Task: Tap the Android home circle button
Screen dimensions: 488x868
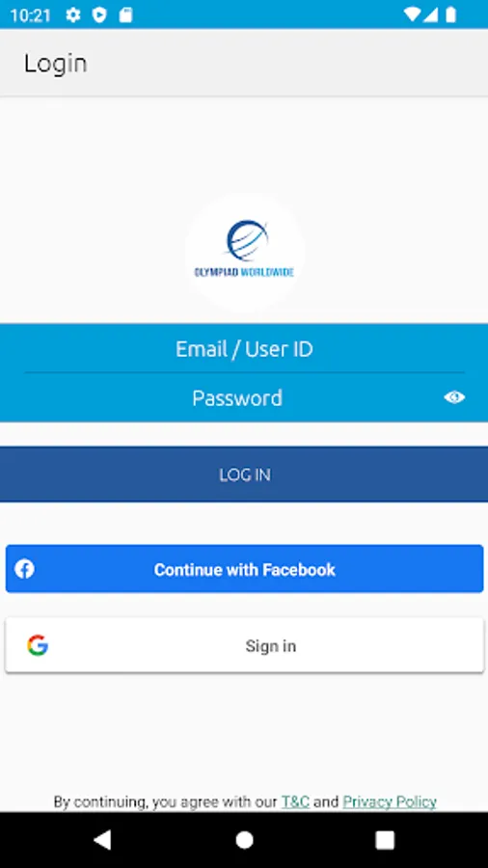Action: 244,840
